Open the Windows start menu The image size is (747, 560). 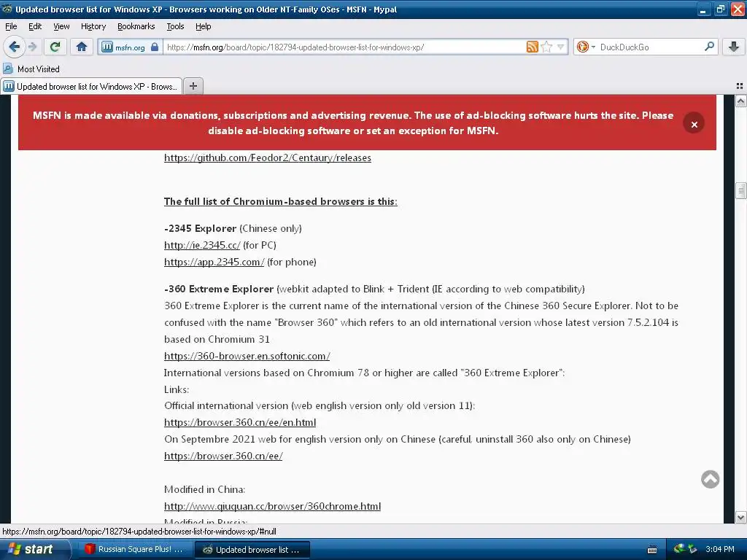pyautogui.click(x=35, y=549)
